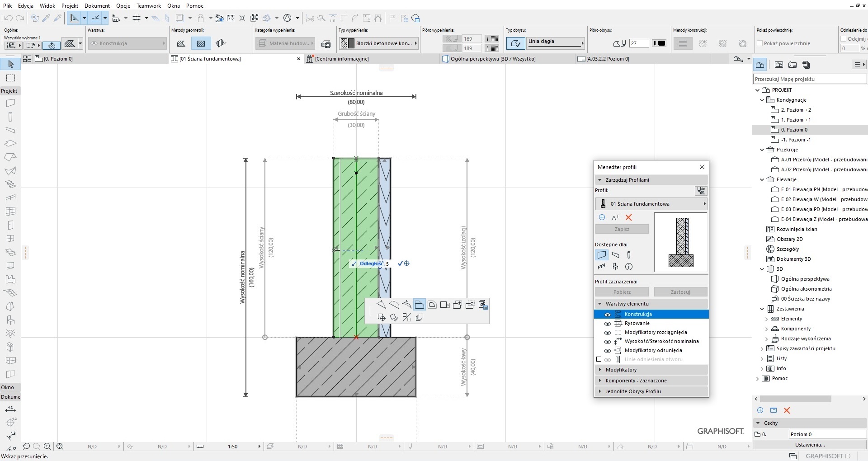This screenshot has width=868, height=461.
Task: Delete profile with red X icon
Action: pos(628,217)
